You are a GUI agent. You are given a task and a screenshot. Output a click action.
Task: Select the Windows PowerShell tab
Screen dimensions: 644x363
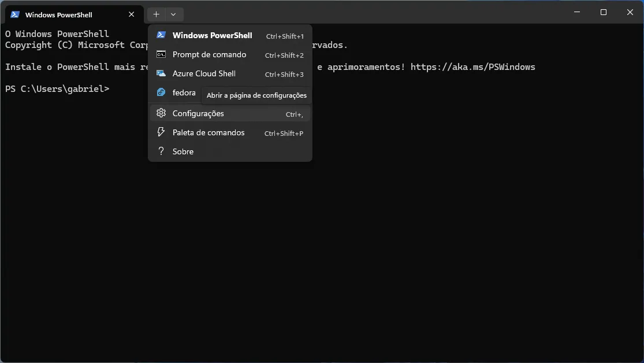[x=75, y=15]
